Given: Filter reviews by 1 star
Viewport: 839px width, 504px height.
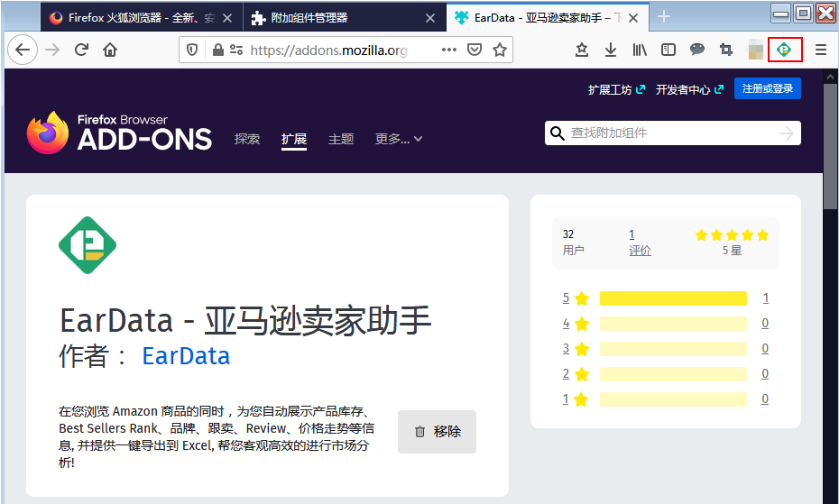Looking at the screenshot, I should pyautogui.click(x=576, y=399).
